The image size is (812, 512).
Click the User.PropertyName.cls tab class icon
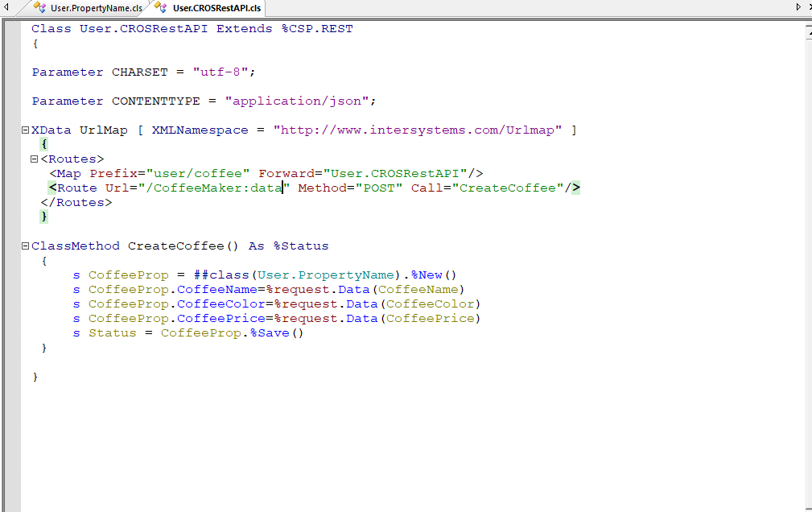point(40,7)
